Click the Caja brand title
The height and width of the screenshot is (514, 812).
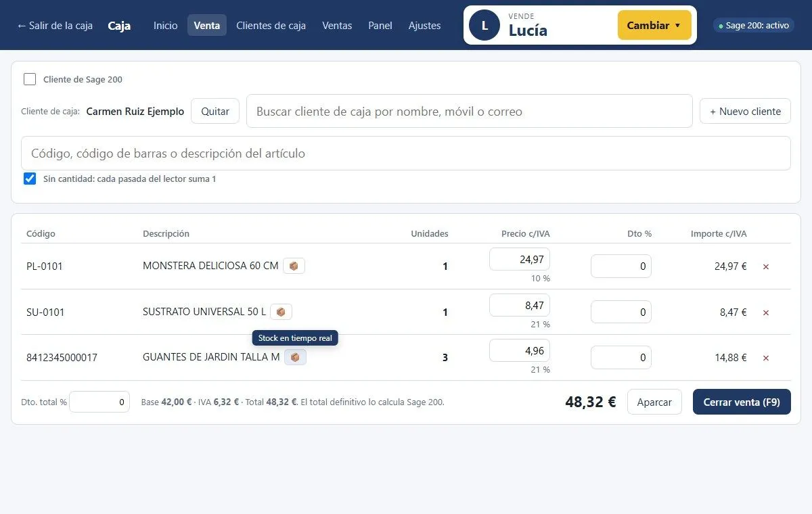(x=119, y=26)
